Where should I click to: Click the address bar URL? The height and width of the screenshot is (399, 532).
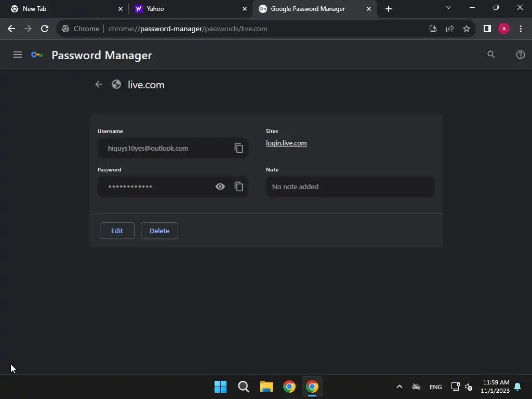tap(188, 29)
